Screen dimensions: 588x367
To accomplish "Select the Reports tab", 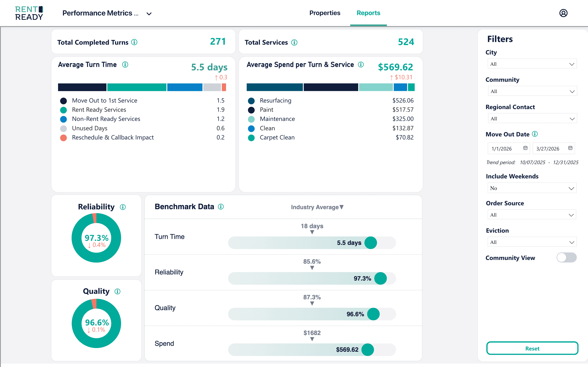I will 368,13.
